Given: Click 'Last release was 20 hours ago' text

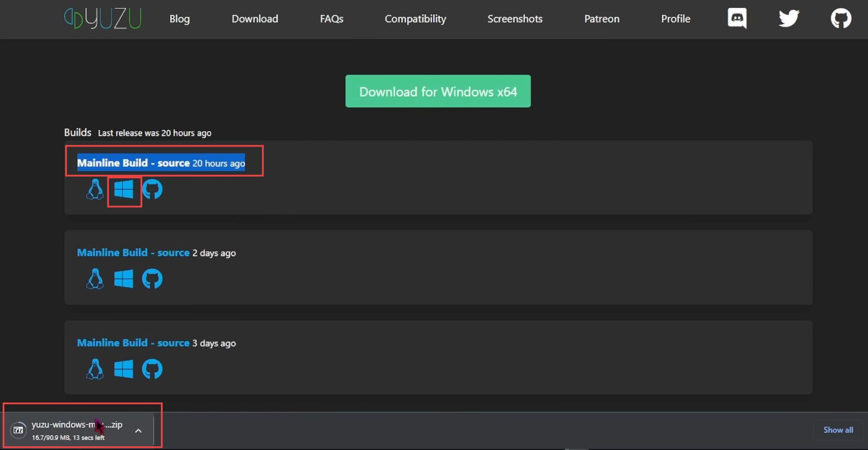Looking at the screenshot, I should (154, 133).
